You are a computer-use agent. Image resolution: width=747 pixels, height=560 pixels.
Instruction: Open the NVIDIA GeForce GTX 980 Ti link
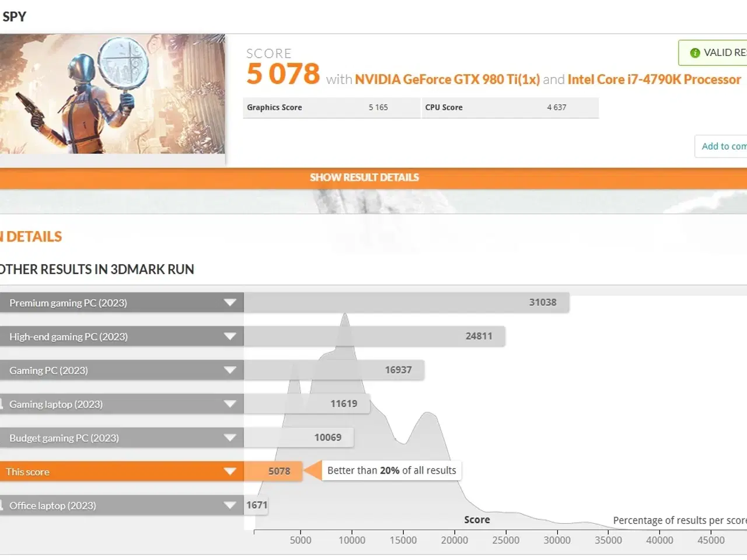447,79
